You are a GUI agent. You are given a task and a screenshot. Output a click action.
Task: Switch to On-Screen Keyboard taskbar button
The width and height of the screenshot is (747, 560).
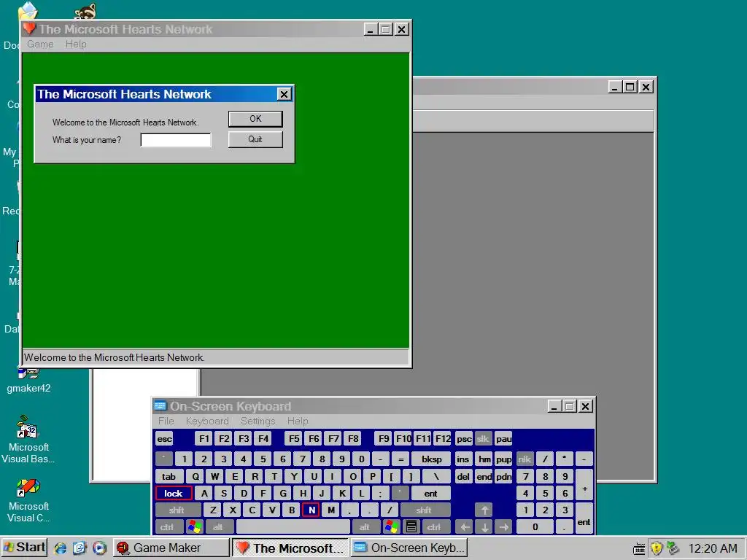[409, 548]
